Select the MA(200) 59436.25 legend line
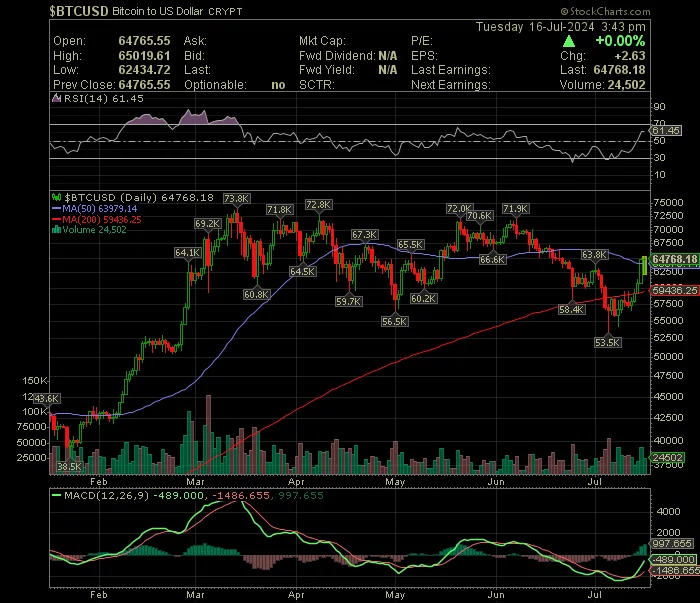This screenshot has height=603, width=700. click(96, 219)
